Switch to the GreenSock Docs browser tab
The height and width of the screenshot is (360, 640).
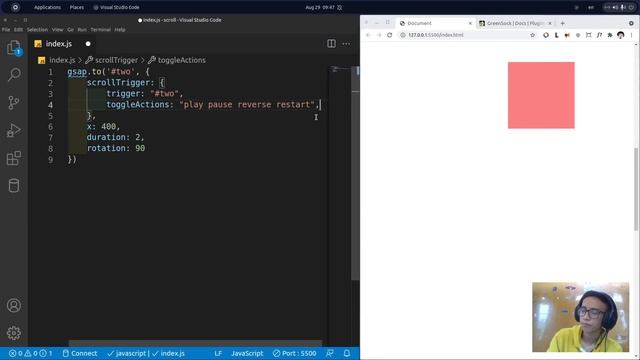click(x=514, y=23)
